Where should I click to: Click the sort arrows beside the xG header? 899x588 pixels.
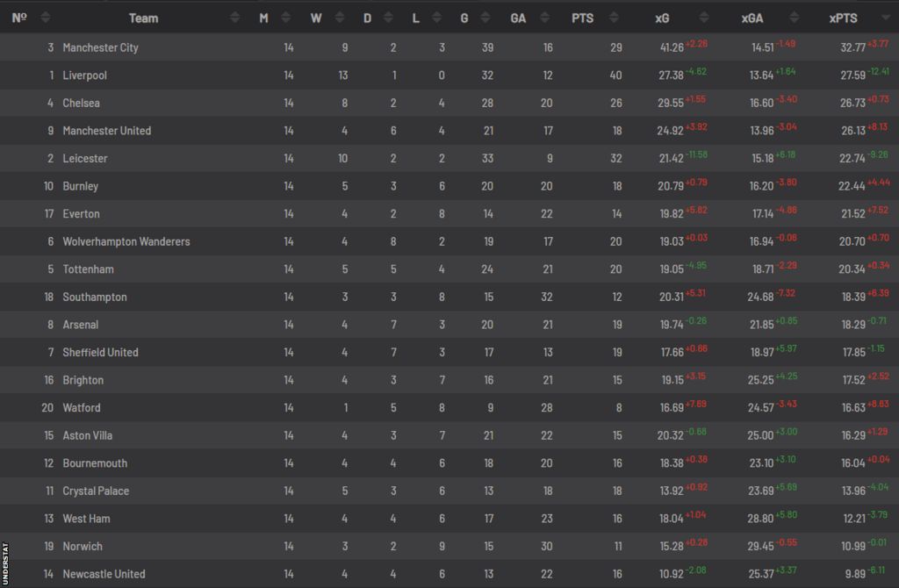point(703,15)
